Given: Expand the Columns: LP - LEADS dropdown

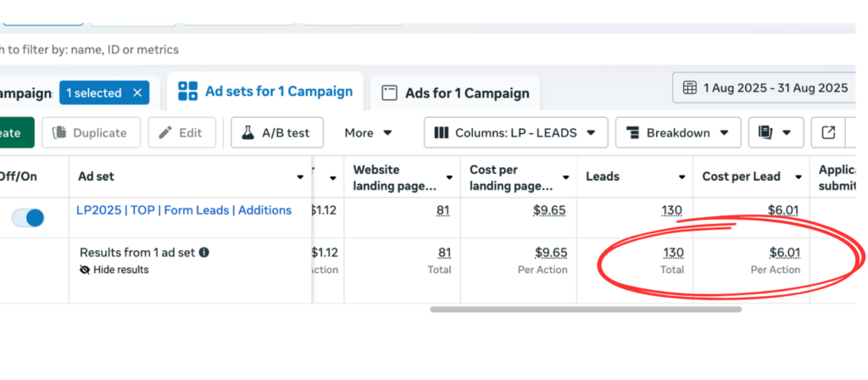Looking at the screenshot, I should (x=515, y=132).
